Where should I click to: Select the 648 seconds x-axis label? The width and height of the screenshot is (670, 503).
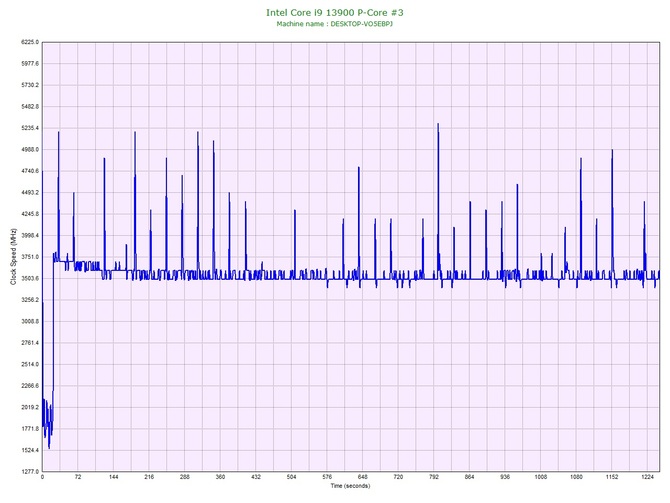pos(363,477)
